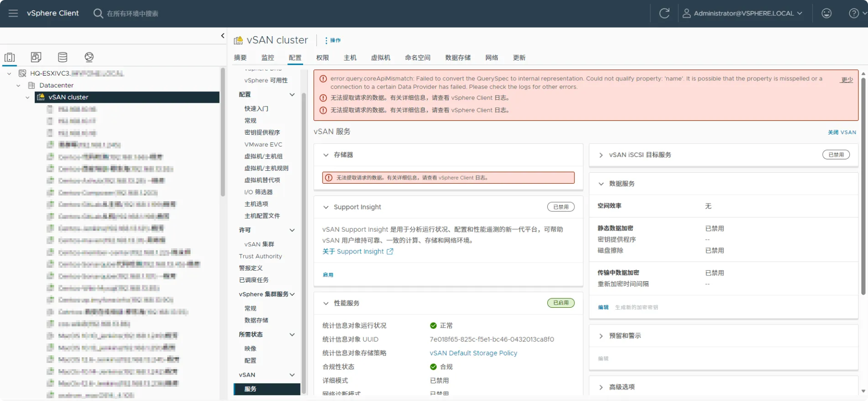Switch to the 配置 tab
The image size is (868, 401).
295,58
